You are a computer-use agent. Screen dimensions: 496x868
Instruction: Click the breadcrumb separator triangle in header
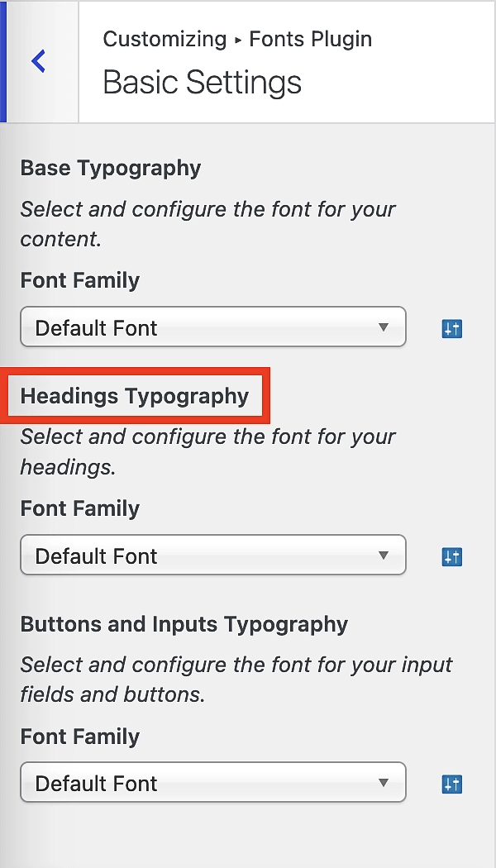click(238, 40)
